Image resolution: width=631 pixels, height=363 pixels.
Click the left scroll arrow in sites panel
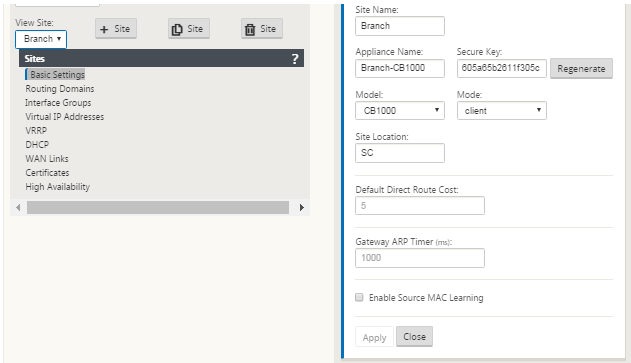pos(18,208)
